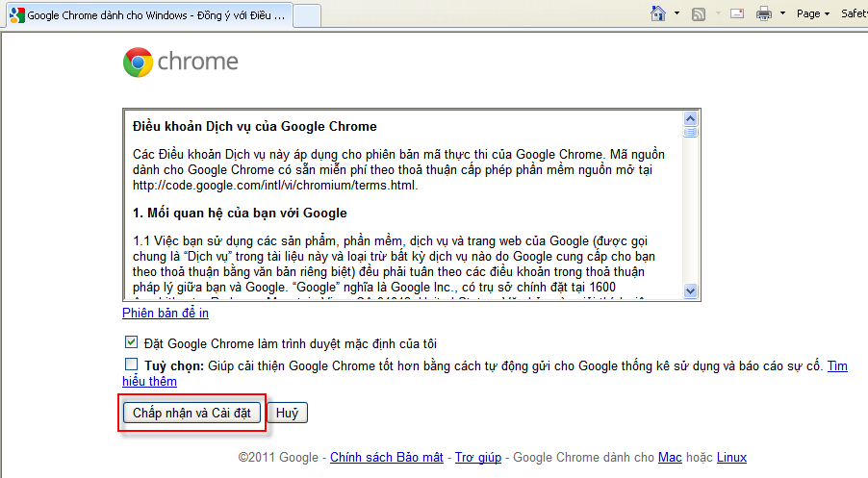
Task: Open the 'Phiên bản để in' link
Action: tap(166, 313)
